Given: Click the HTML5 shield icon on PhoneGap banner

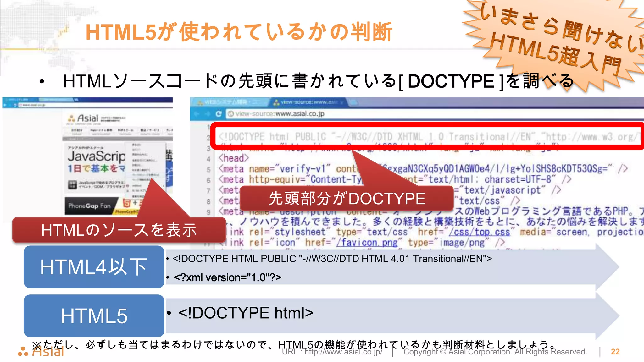Looking at the screenshot, I should click(127, 203).
